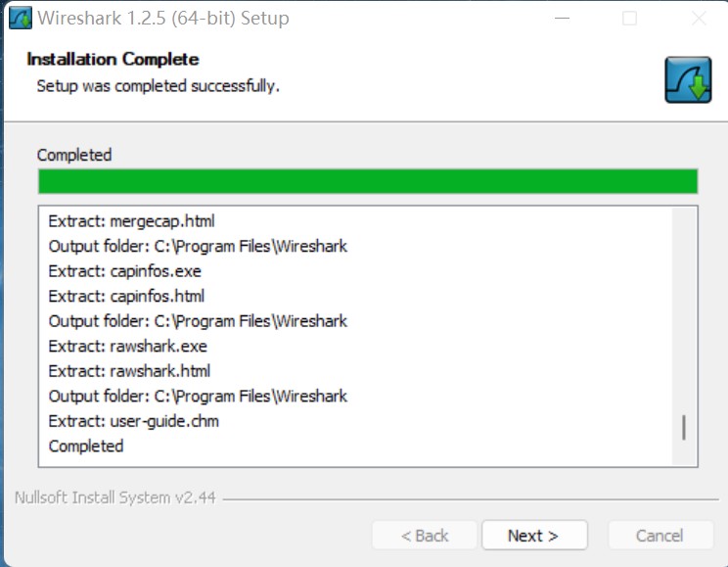The height and width of the screenshot is (567, 728).
Task: Click the greyed-out Cancel button
Action: pos(660,536)
